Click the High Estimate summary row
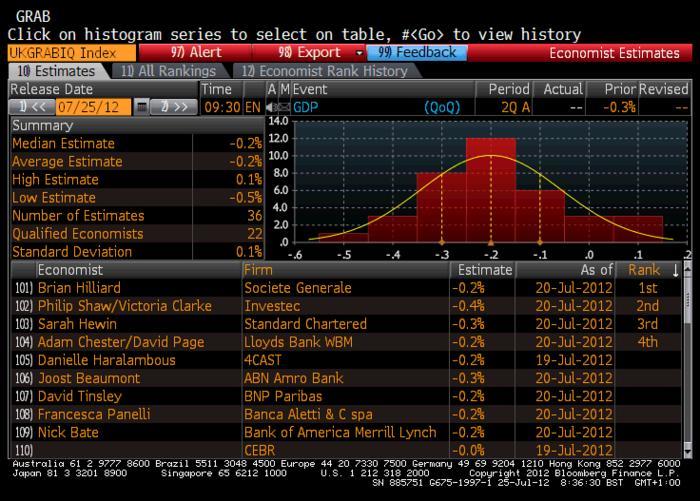700x501 pixels. coord(137,180)
